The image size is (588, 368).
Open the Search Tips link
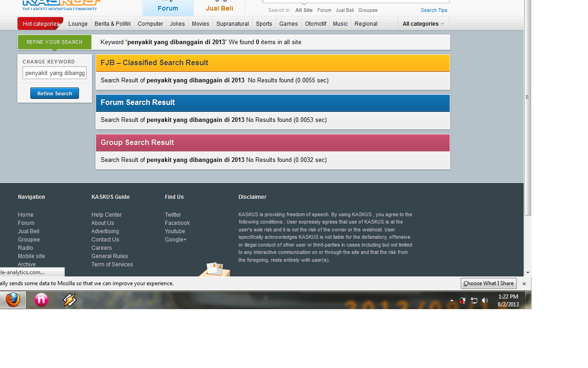[434, 10]
